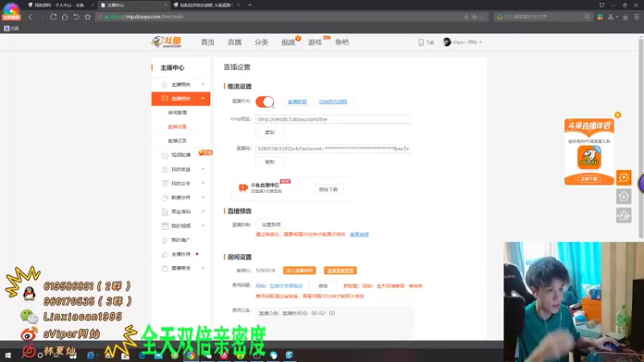Viewport: 644px width, 362px height.
Task: Click the blue link after live preview notice
Action: tap(359, 234)
